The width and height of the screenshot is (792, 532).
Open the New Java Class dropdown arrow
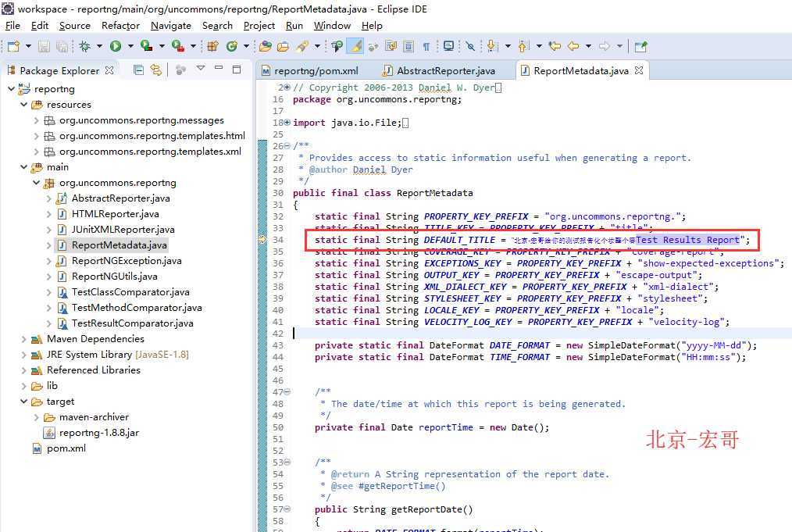(247, 46)
